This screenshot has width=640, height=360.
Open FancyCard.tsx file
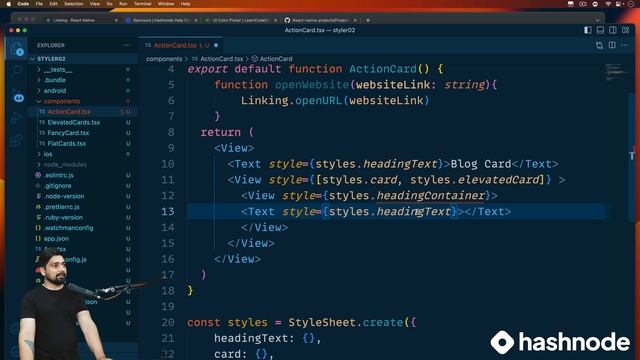68,133
